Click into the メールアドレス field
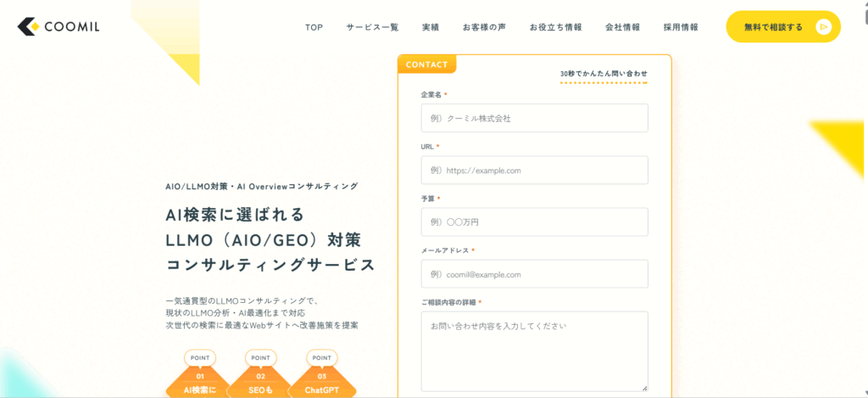The image size is (868, 398). coord(534,274)
